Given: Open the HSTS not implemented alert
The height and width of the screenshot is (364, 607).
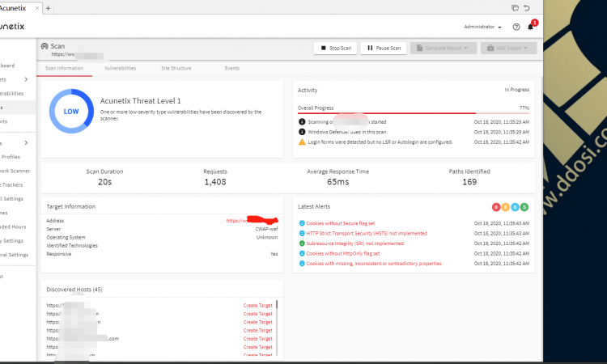Looking at the screenshot, I should (x=367, y=233).
